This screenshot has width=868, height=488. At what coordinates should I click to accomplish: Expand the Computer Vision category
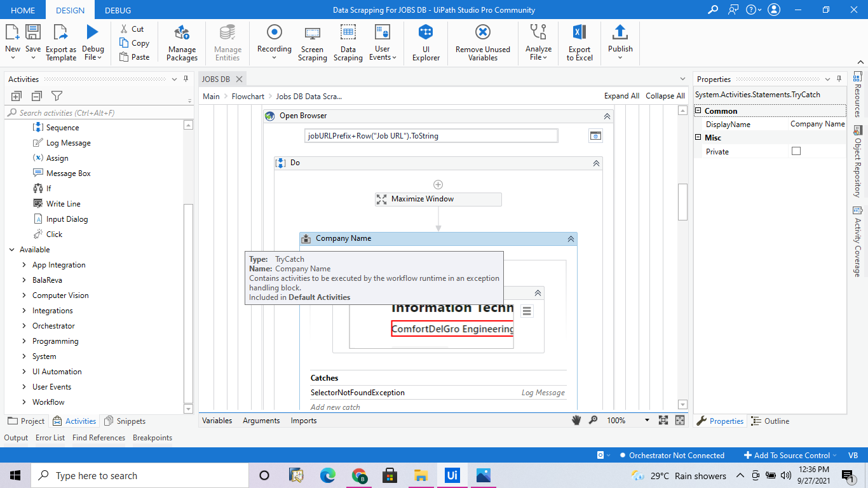[x=24, y=295]
